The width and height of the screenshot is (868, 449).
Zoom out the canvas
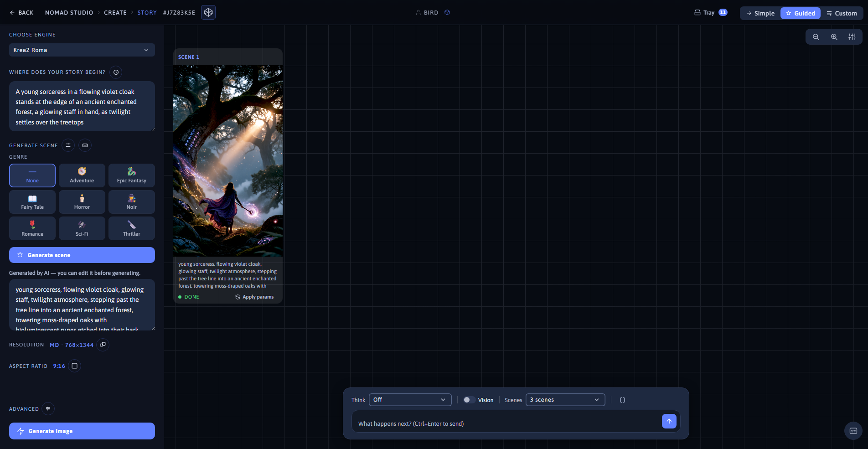[x=816, y=37]
